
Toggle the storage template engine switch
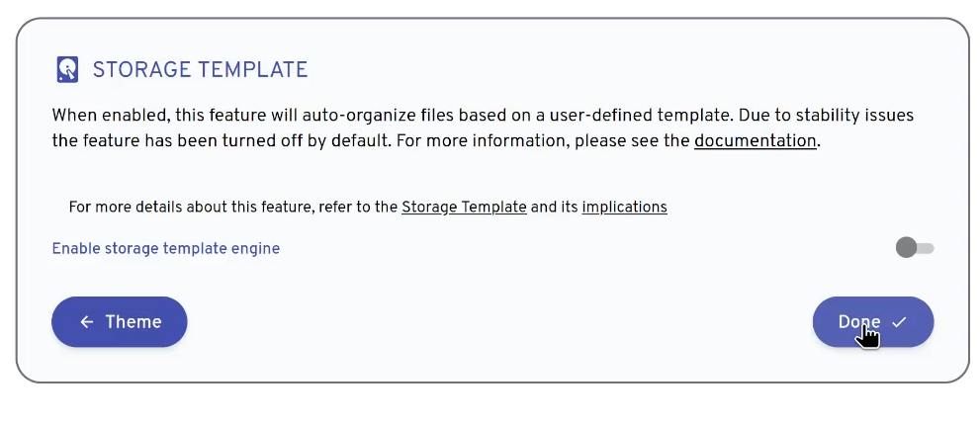click(x=915, y=248)
